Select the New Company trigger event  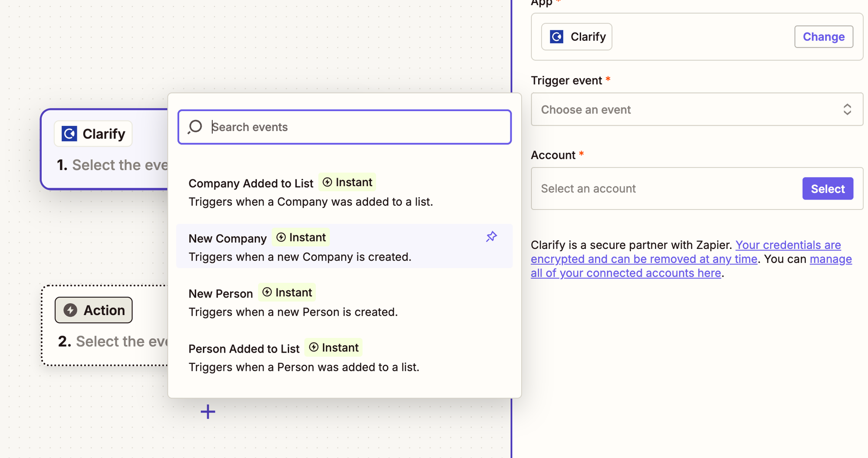pos(345,246)
